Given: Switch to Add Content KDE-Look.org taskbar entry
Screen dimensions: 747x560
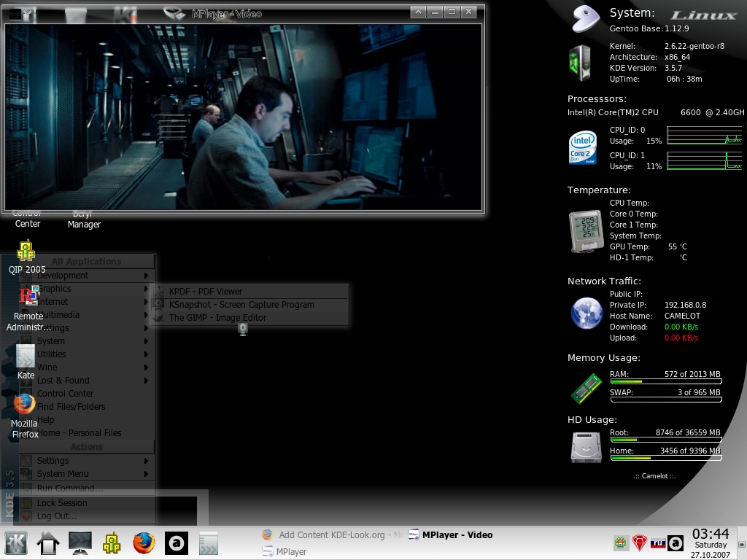Looking at the screenshot, I should pos(332,535).
